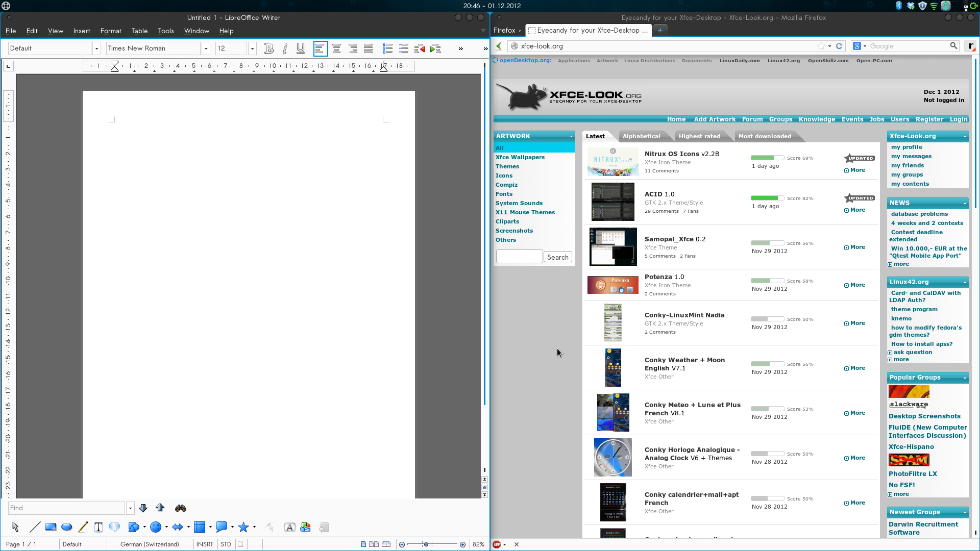
Task: Open the Xfce Wallpapers category link
Action: click(520, 157)
